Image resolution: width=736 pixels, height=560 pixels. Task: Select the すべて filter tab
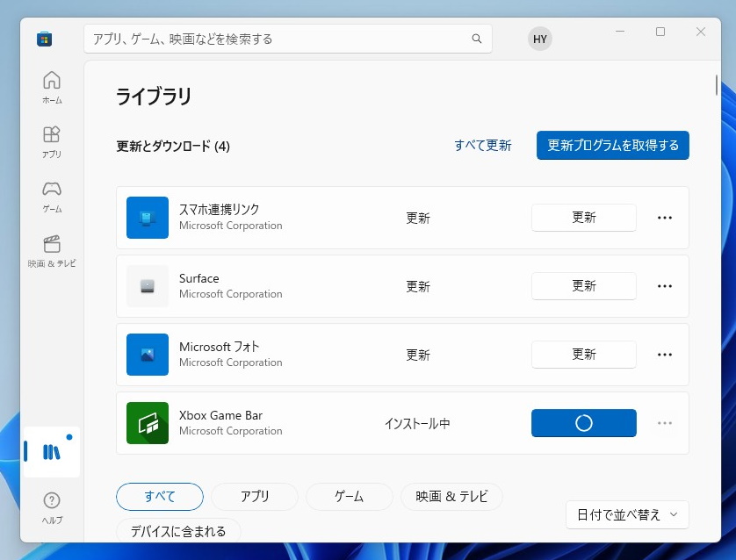point(160,497)
